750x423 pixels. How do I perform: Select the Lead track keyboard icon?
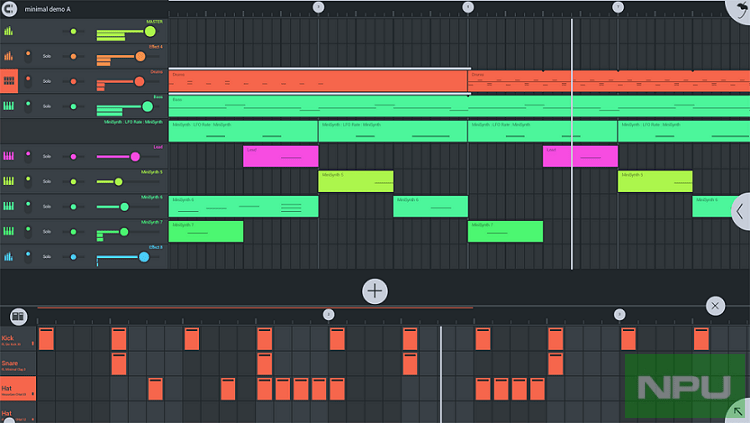[9, 156]
